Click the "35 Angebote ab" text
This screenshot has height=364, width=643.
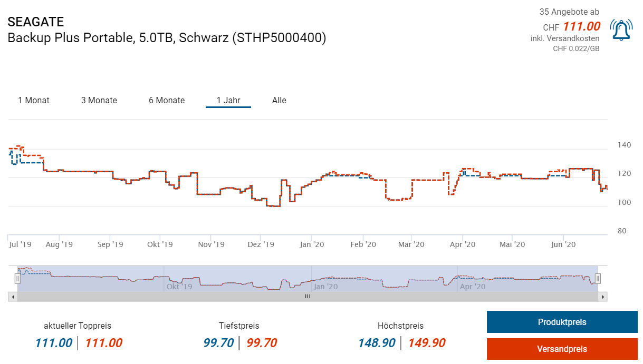(569, 12)
